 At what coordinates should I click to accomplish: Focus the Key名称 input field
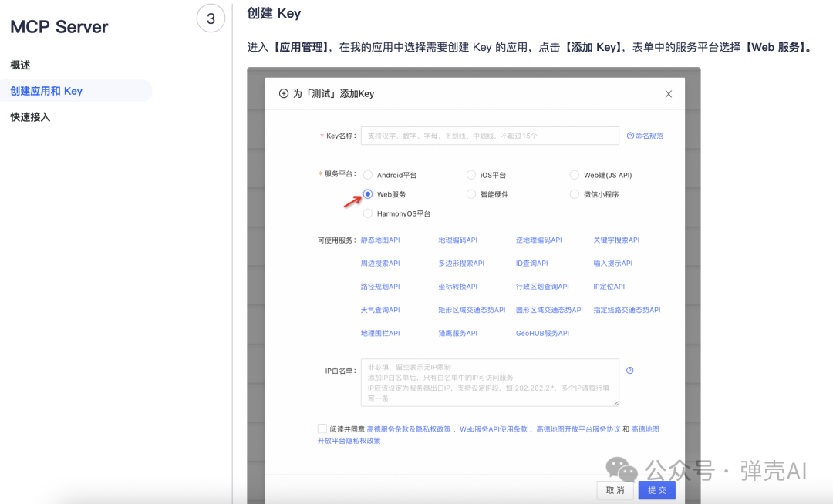click(490, 136)
